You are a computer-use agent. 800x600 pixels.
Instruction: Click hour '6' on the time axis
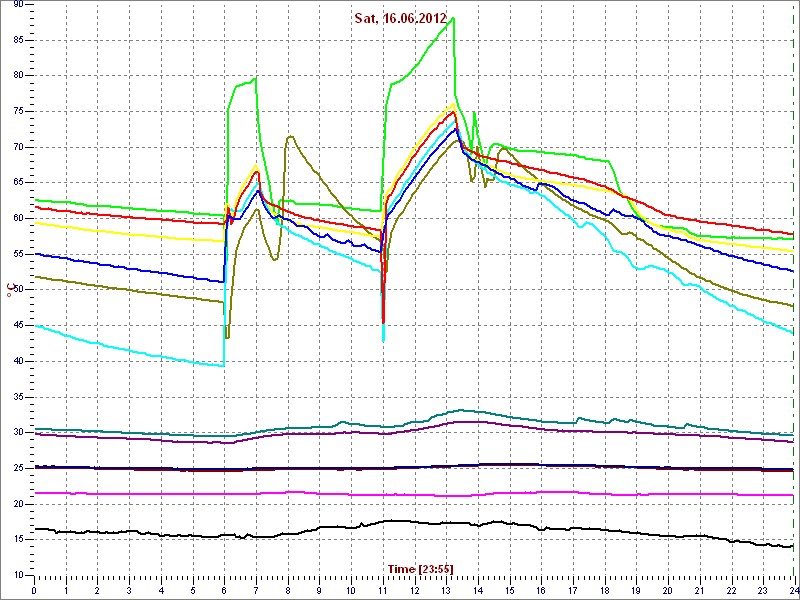click(224, 590)
